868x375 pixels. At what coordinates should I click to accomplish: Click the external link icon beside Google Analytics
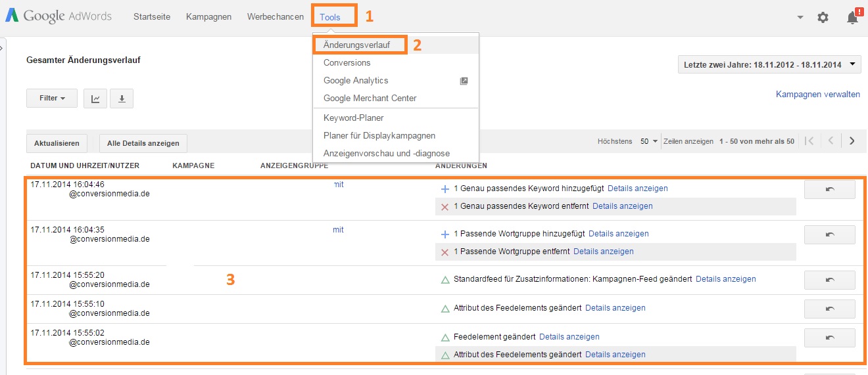464,81
